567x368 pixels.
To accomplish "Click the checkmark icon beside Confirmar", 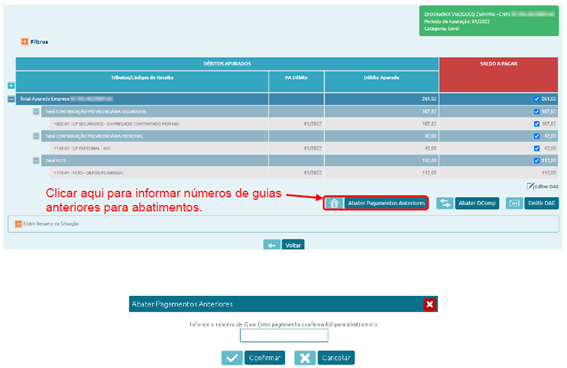I will 232,358.
